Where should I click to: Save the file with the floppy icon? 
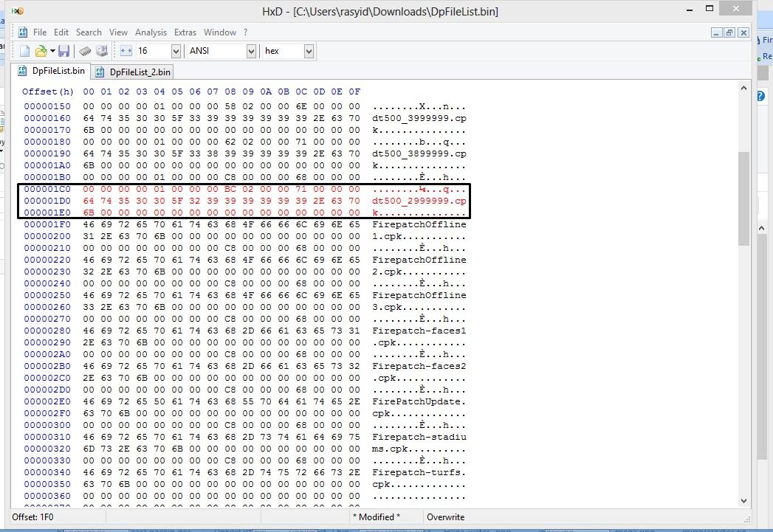pos(63,51)
